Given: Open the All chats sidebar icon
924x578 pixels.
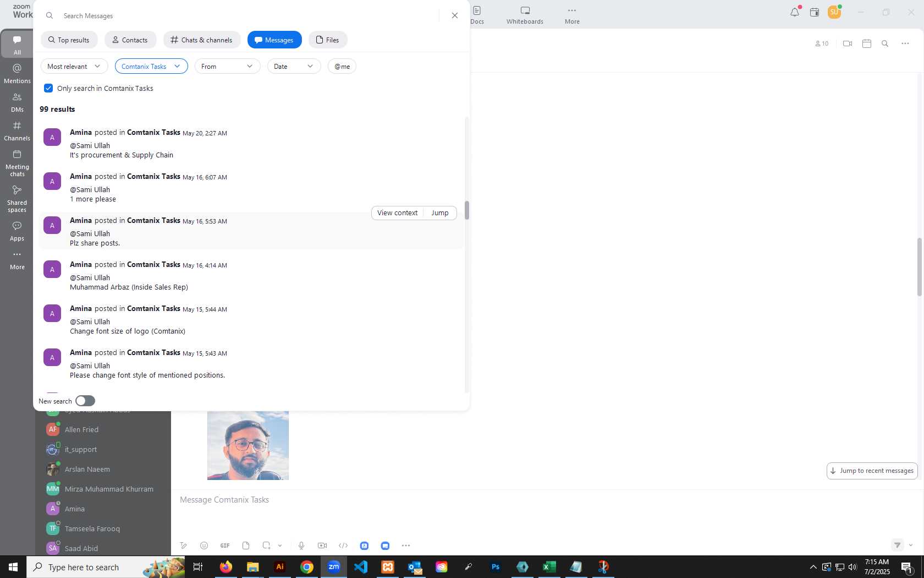Looking at the screenshot, I should [17, 45].
